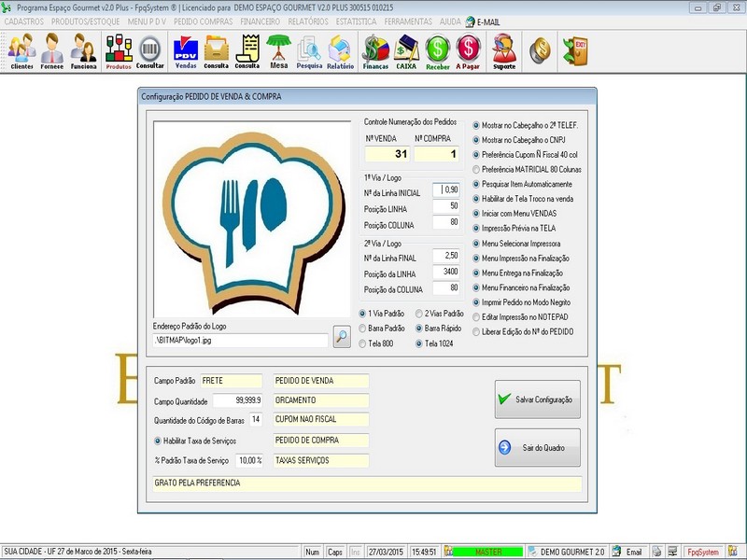Select the 2 Vias Padrão option
This screenshot has width=747, height=560.
[x=439, y=314]
